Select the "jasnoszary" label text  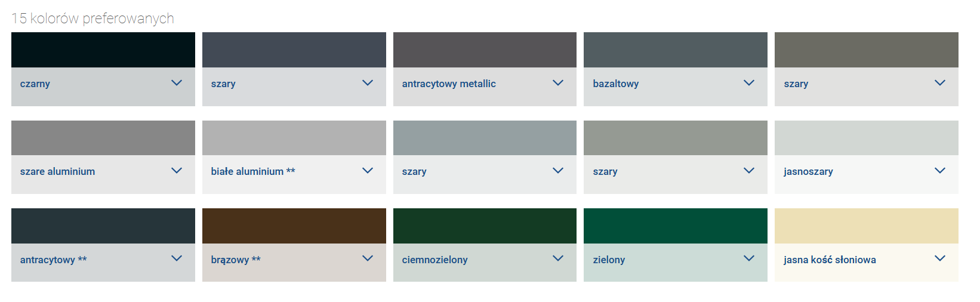click(x=809, y=171)
